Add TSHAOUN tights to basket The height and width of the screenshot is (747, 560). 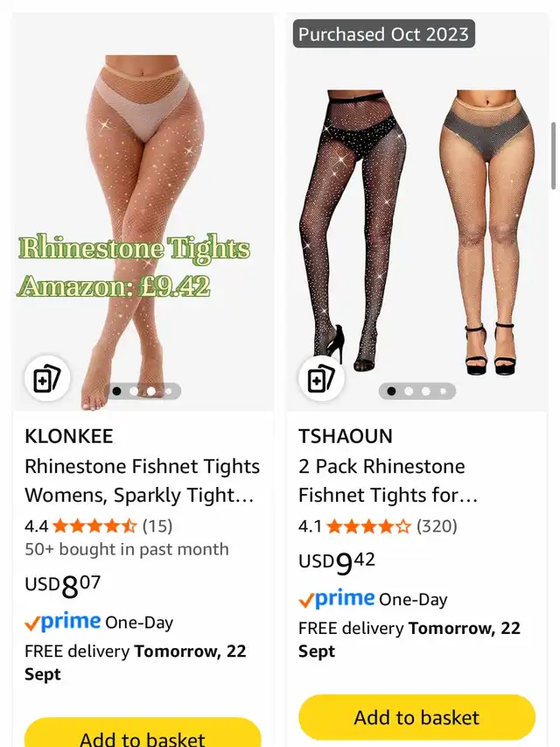tap(416, 717)
